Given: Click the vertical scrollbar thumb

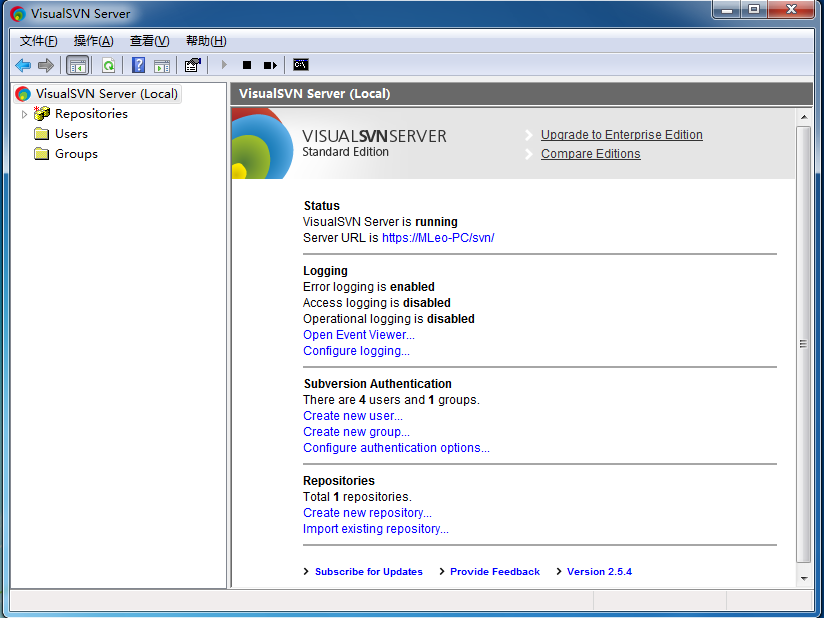Looking at the screenshot, I should pyautogui.click(x=804, y=344).
